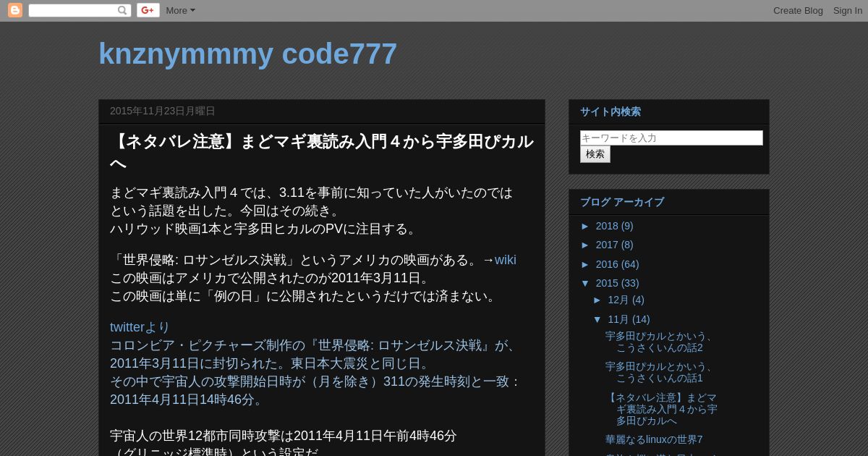Open the 12月 (4) archive link
Viewport: 868px width, 456px height.
coord(626,300)
